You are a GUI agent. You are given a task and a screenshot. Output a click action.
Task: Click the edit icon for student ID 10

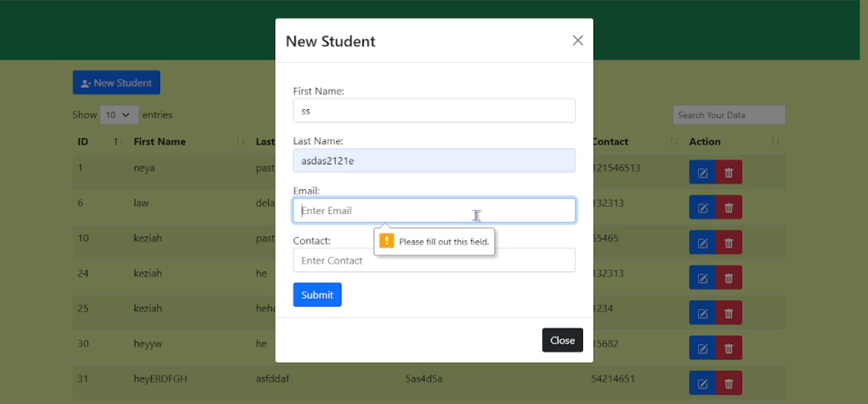702,242
